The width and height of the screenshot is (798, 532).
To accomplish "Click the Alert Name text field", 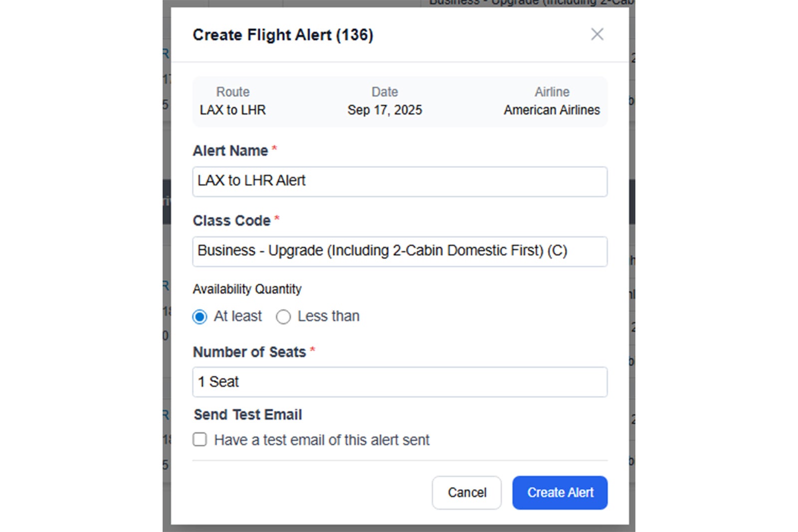I will (399, 181).
